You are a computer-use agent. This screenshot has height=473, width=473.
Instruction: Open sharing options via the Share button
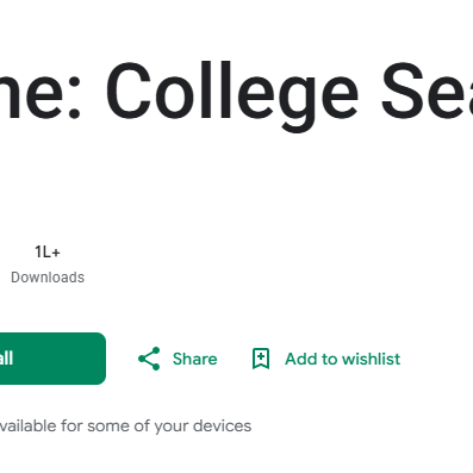click(x=178, y=359)
